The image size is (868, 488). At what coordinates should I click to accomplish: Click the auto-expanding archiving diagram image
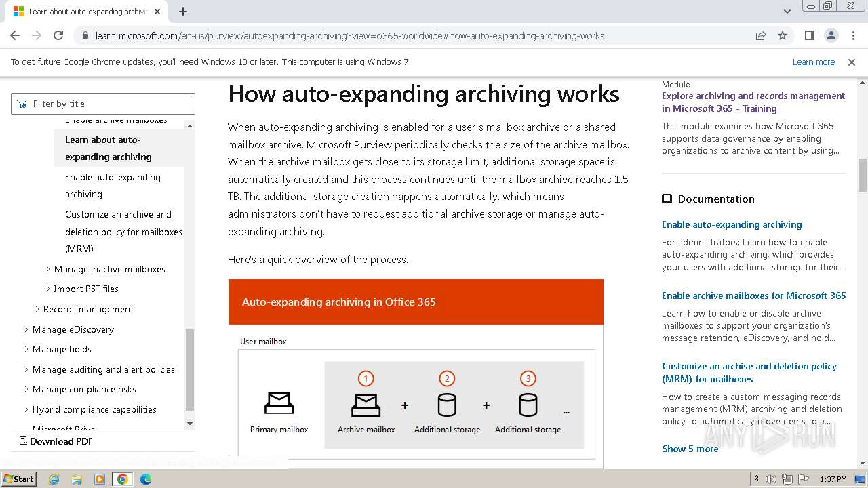click(416, 373)
